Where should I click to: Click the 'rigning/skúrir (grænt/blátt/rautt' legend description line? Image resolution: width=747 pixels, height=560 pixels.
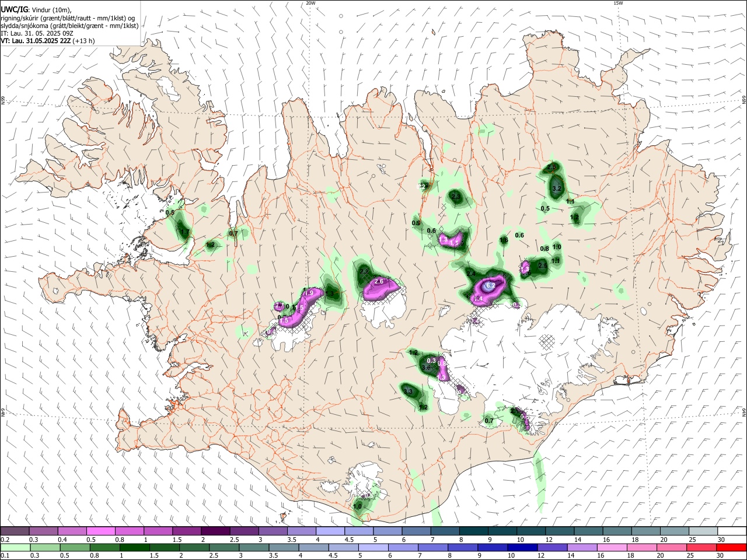click(x=69, y=17)
